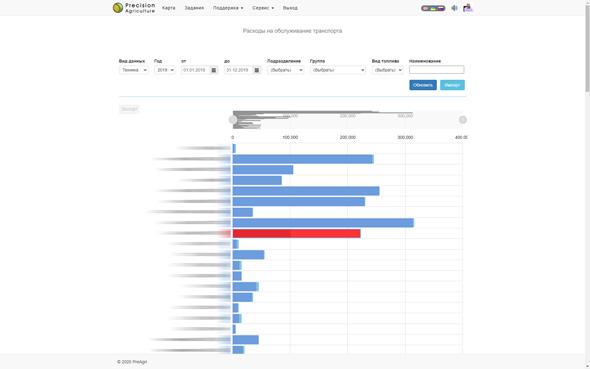Click the speaker sound icon in header
This screenshot has width=590, height=369.
[x=455, y=8]
